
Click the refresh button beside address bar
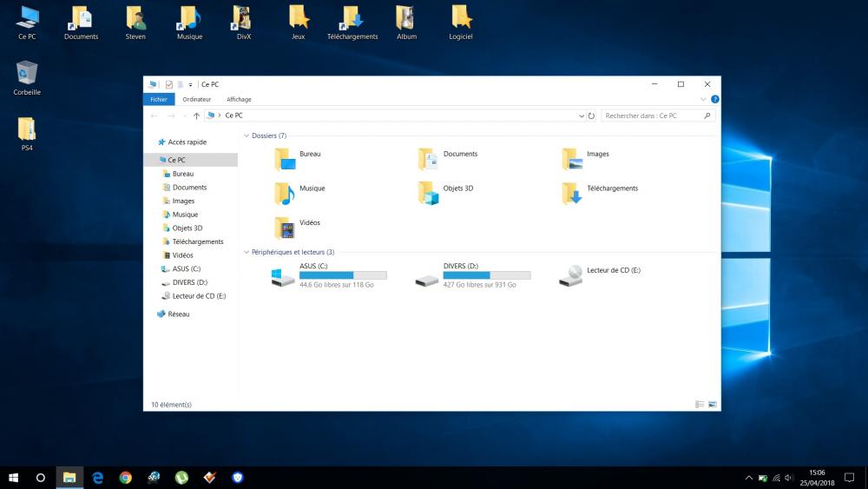coord(592,116)
